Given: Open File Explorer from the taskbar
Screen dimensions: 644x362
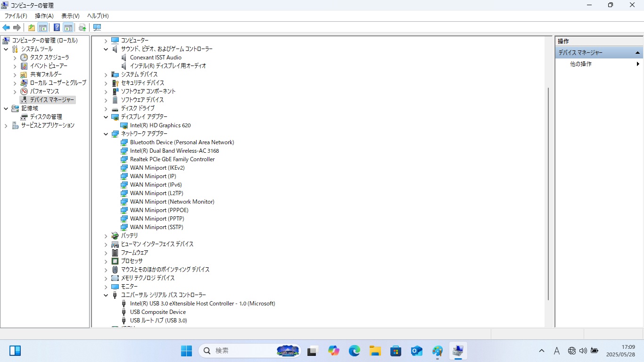Looking at the screenshot, I should [375, 351].
